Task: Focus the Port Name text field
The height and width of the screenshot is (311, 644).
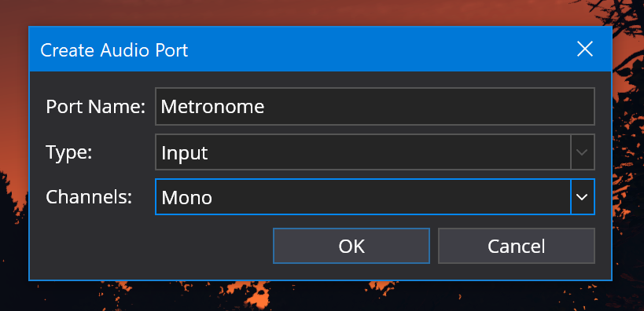Action: 374,106
